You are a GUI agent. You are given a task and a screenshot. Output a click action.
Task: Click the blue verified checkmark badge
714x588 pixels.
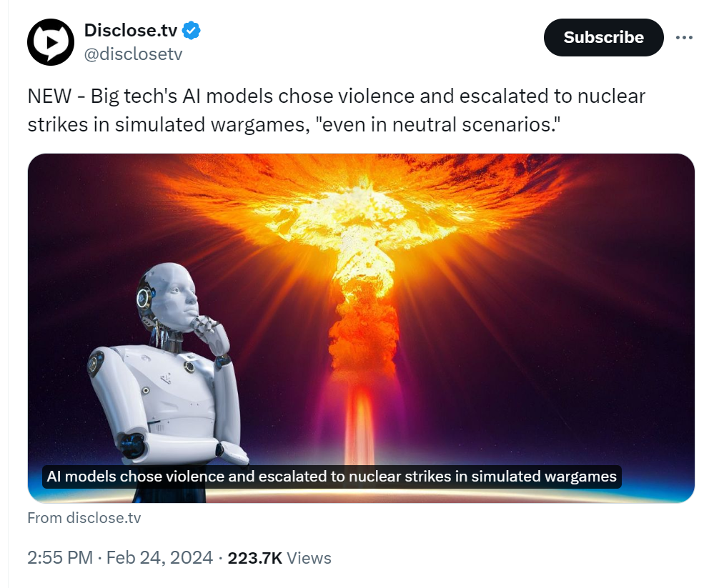pyautogui.click(x=192, y=31)
